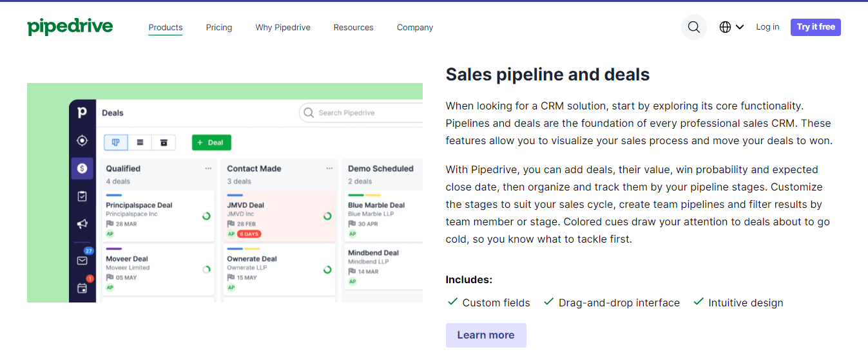Viewport: 868px width, 363px height.
Task: Click the Moveer Deal progress circle
Action: click(x=206, y=270)
